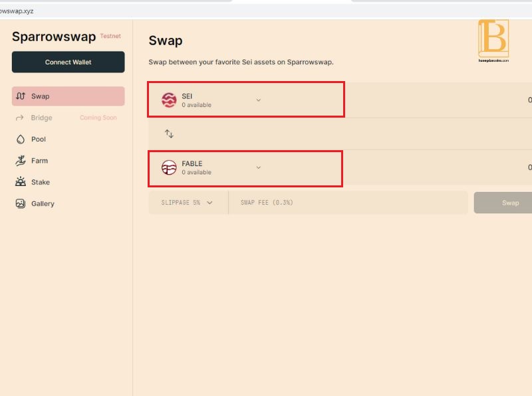
Task: Click the Farm plant icon
Action: coord(21,161)
